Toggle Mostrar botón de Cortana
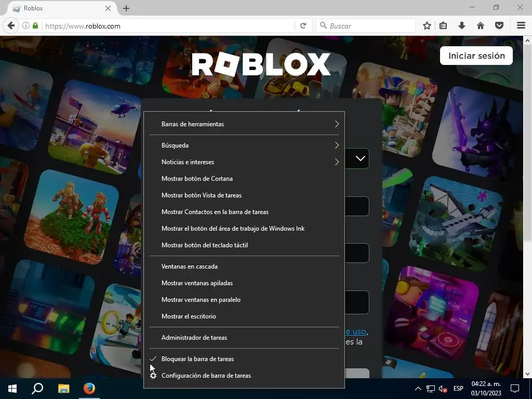 [x=244, y=179]
